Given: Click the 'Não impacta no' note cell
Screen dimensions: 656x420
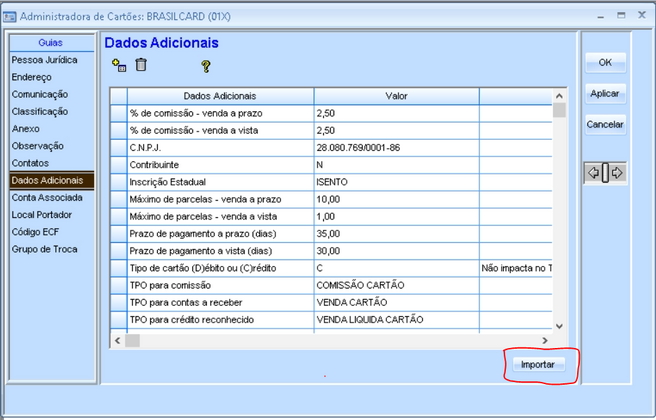Looking at the screenshot, I should pos(516,268).
